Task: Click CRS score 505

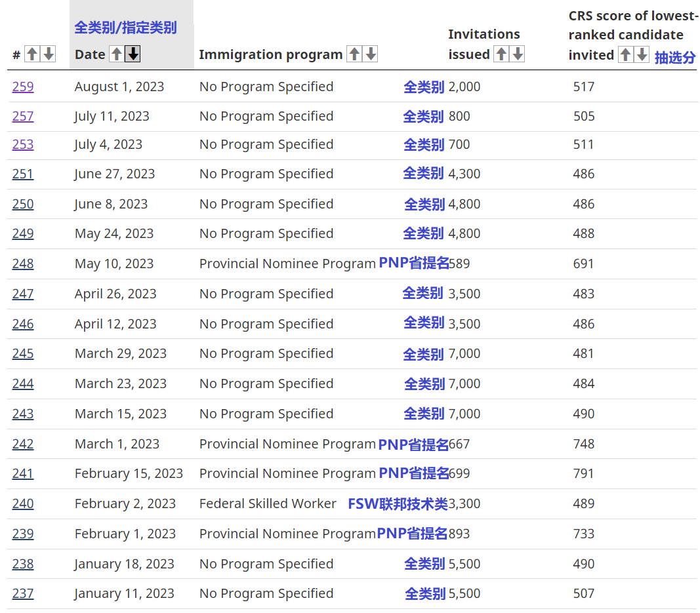Action: coord(583,116)
